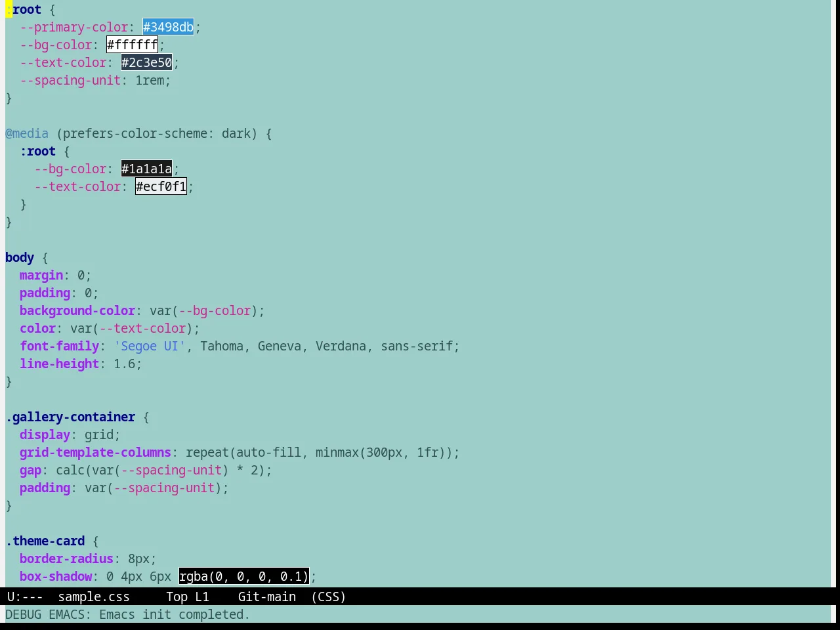Click the sample.css buffer name in mode line
This screenshot has height=630, width=840.
[94, 597]
